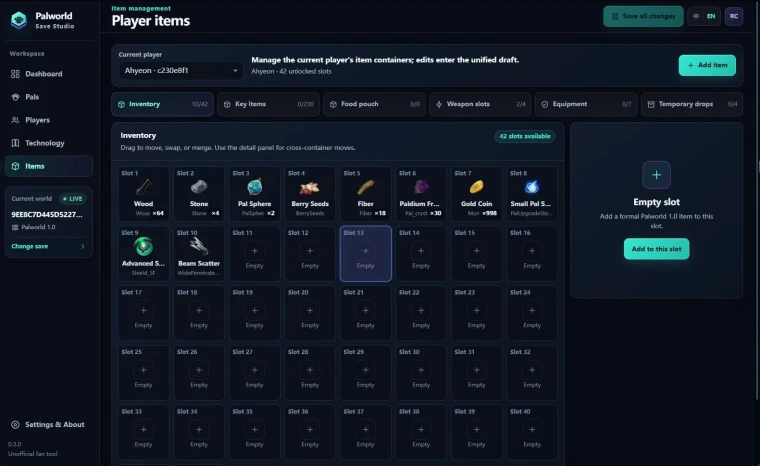The height and width of the screenshot is (466, 760).
Task: Select the Berry Seeds item icon
Action: click(x=310, y=187)
